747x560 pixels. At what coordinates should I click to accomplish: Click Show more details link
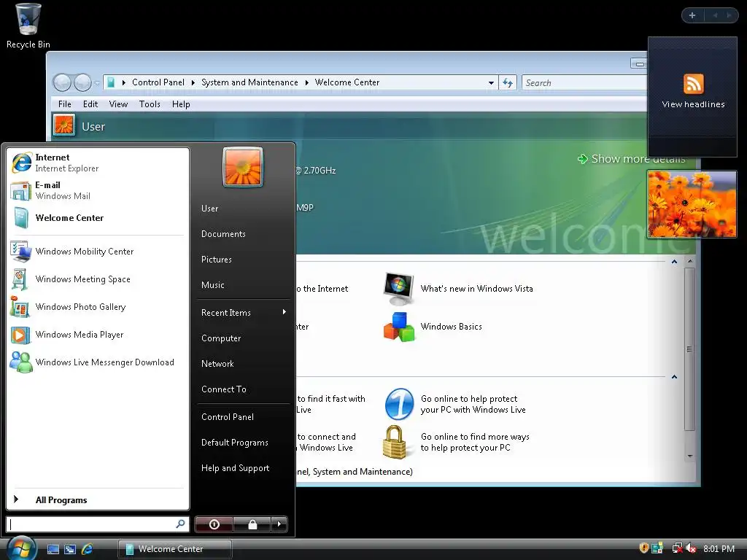tap(631, 158)
